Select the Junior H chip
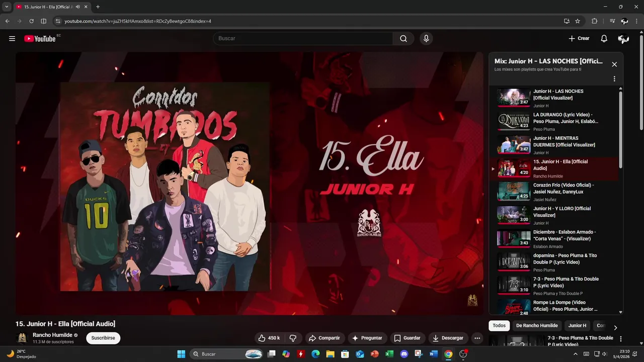Screen dimensions: 644x362 577,326
